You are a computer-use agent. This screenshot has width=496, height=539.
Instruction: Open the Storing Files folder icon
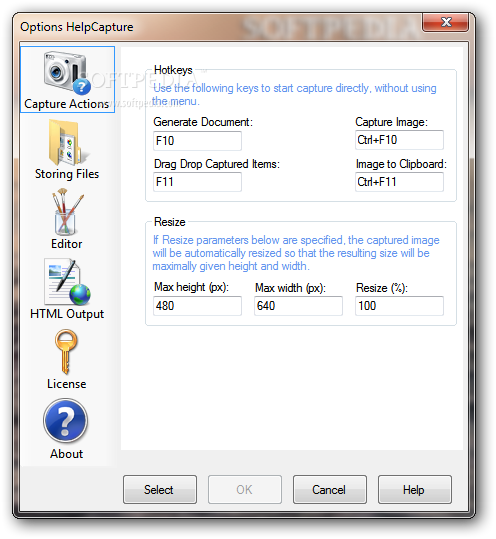click(67, 143)
